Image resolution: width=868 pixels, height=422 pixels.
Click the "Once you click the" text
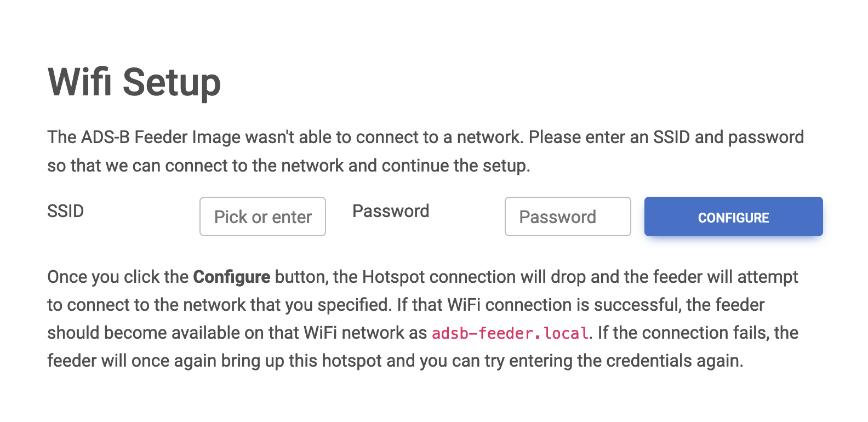118,277
